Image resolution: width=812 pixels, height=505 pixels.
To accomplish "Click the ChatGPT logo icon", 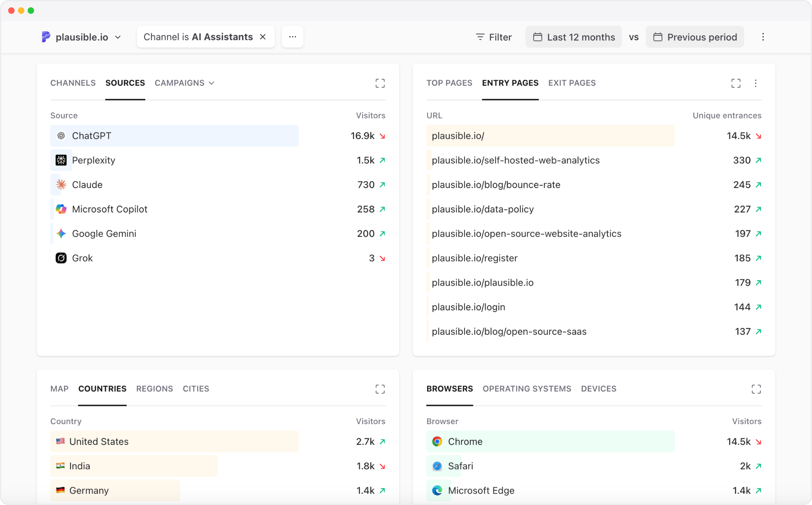I will click(61, 136).
